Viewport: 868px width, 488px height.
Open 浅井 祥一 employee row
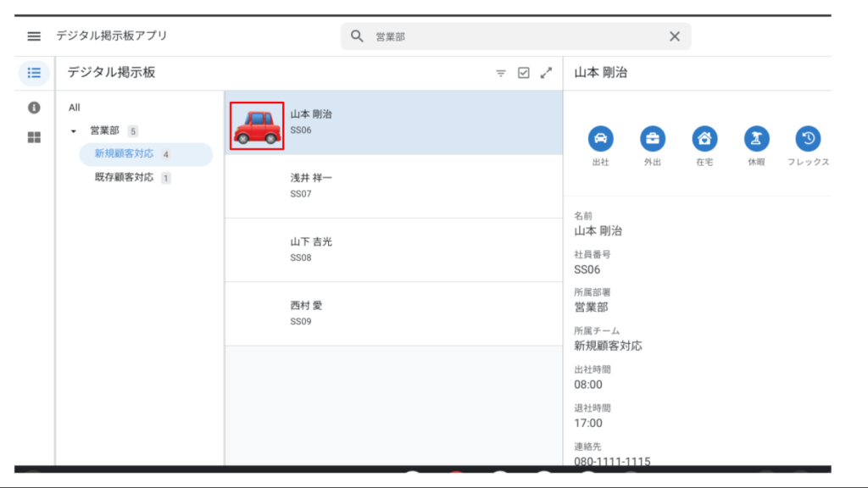pos(393,186)
